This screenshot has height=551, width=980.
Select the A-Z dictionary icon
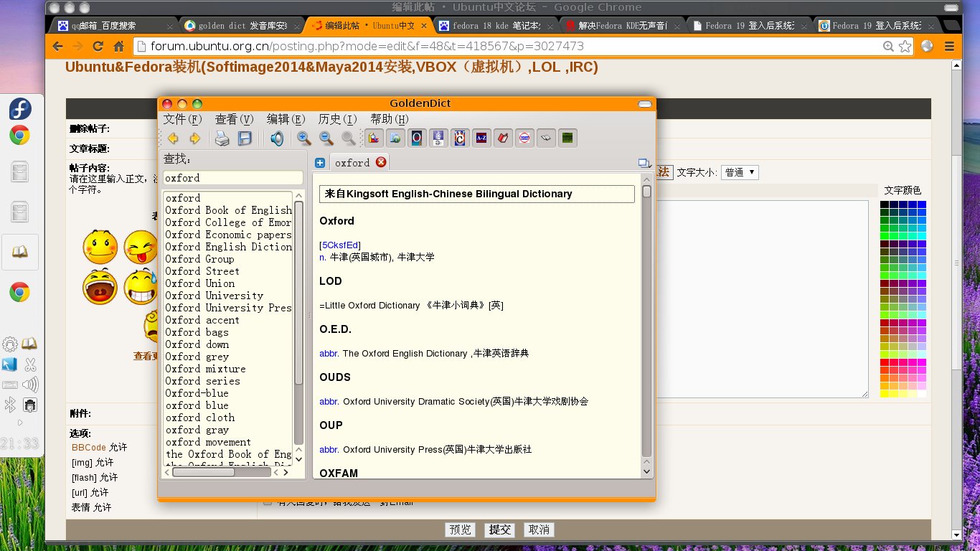(481, 138)
